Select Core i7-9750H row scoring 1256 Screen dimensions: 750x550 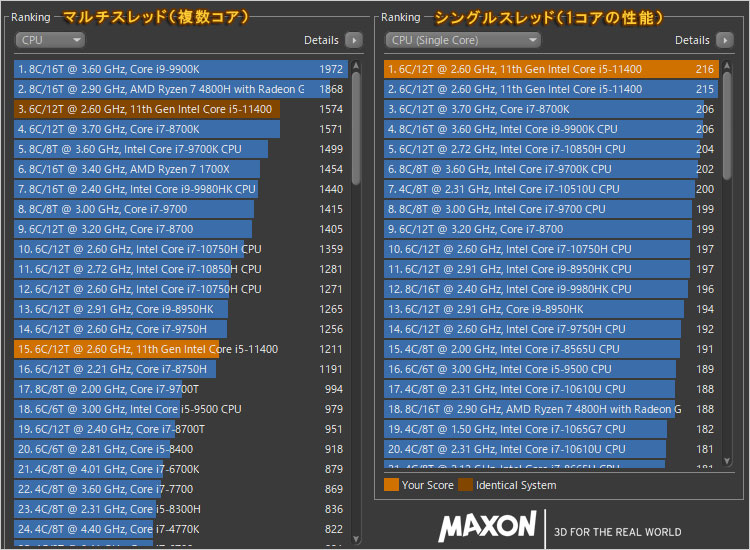click(x=181, y=329)
